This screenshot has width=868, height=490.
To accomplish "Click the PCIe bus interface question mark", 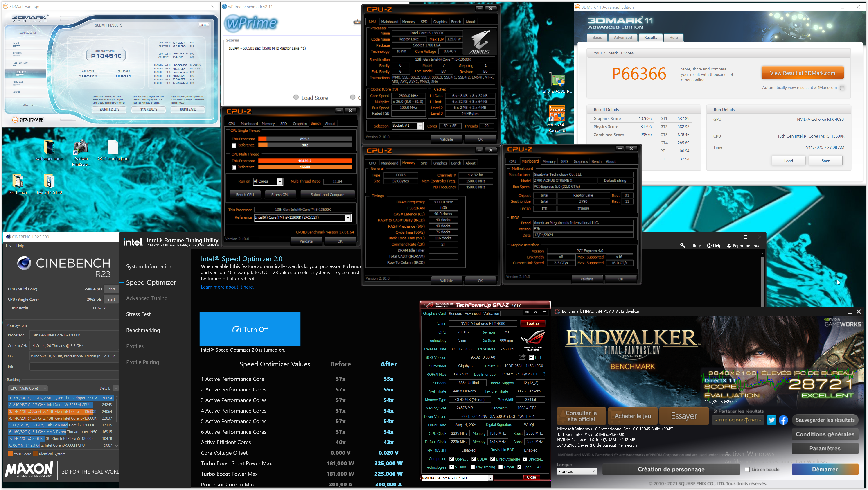I will click(544, 374).
